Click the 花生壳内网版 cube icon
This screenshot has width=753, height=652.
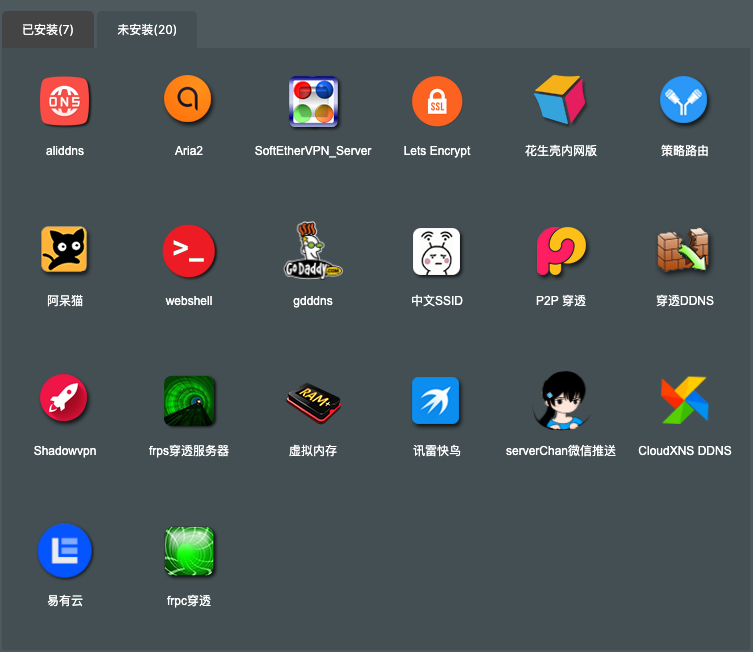coord(560,99)
